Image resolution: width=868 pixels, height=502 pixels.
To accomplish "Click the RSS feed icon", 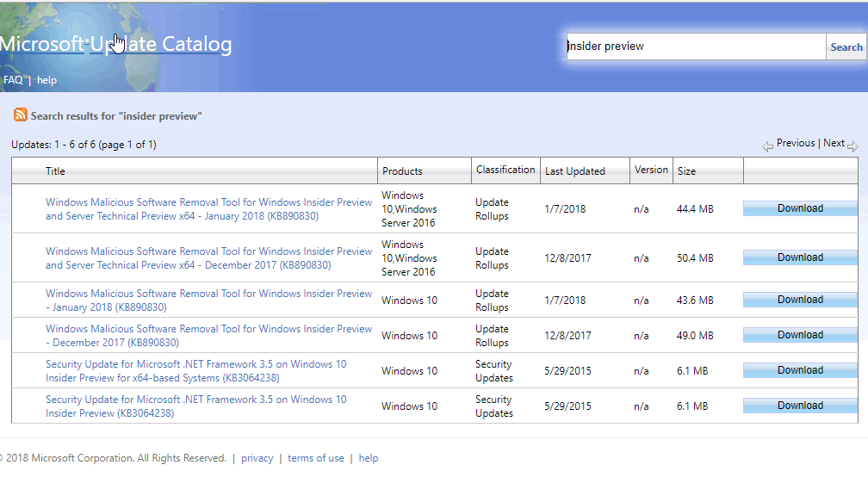I will pos(21,115).
